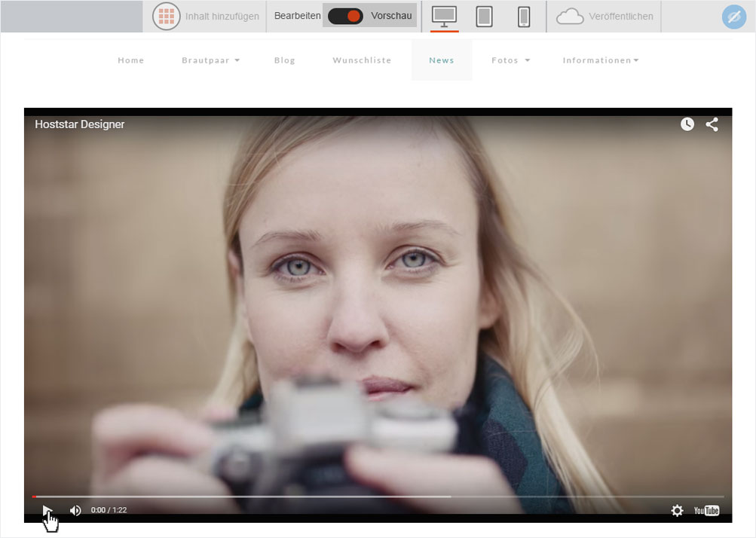Click the Watch Later clock icon
The image size is (756, 538).
pyautogui.click(x=687, y=124)
